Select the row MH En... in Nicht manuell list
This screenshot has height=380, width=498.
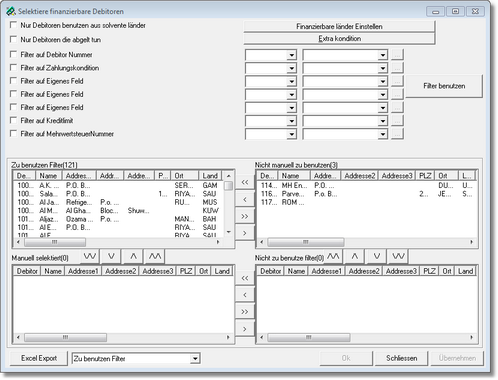366,185
